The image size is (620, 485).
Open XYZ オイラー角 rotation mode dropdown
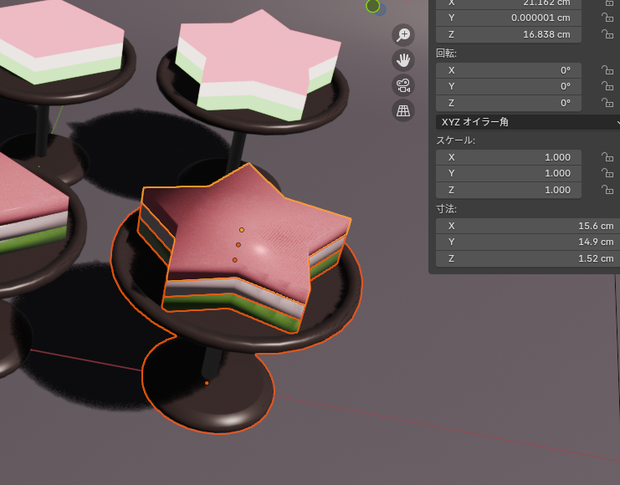pyautogui.click(x=528, y=122)
